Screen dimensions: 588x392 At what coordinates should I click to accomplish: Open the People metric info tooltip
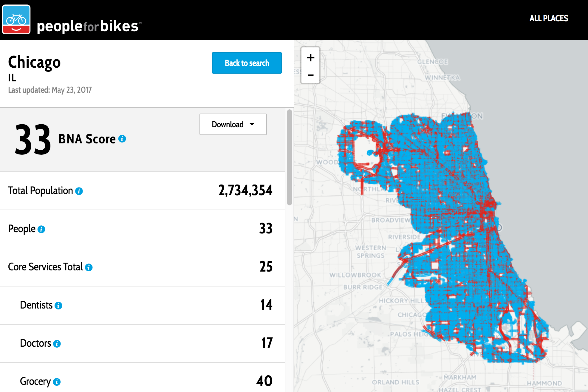(x=41, y=229)
